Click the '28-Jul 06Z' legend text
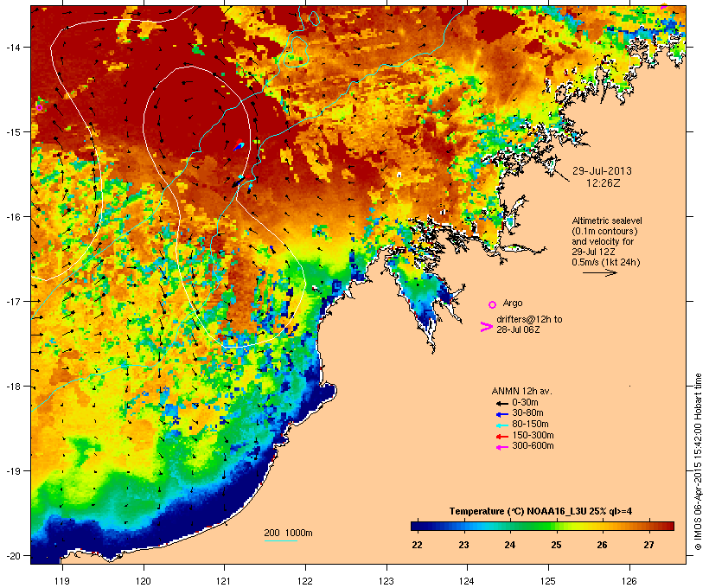This screenshot has height=588, width=709. click(x=518, y=329)
